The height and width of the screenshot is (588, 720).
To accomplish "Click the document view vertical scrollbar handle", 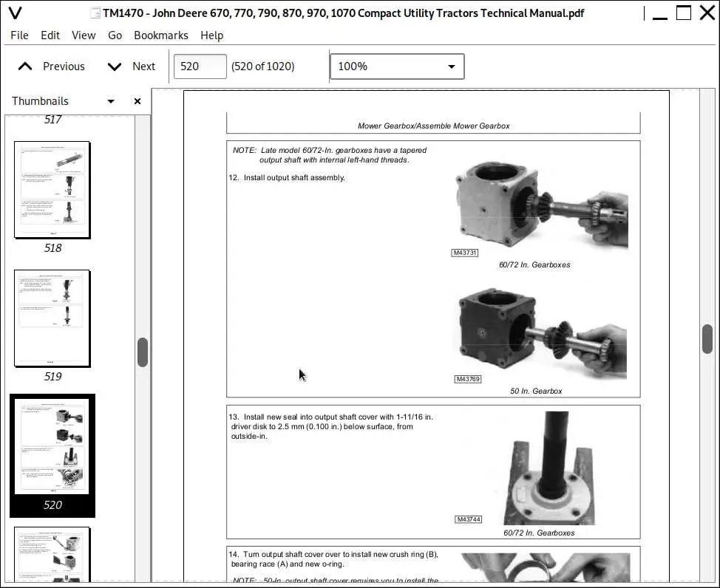I will tap(707, 339).
